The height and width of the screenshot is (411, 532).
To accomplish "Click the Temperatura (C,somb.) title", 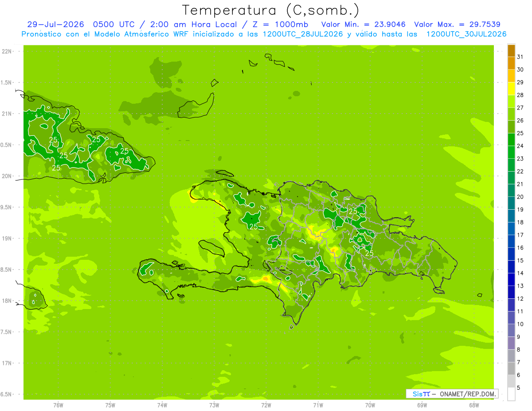I will (271, 10).
